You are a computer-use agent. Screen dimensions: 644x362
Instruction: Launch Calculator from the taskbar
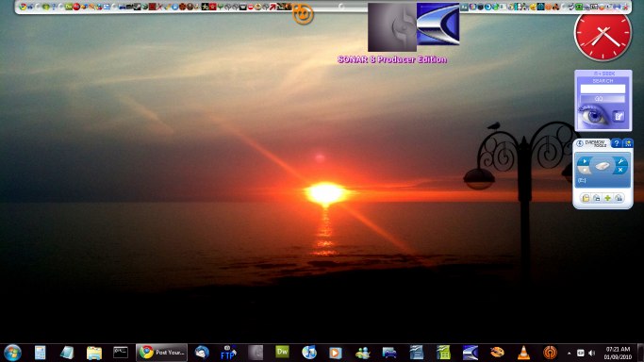(x=40, y=353)
